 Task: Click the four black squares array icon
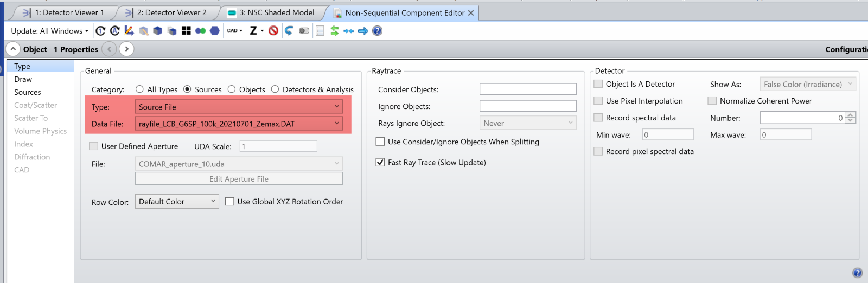tap(186, 31)
